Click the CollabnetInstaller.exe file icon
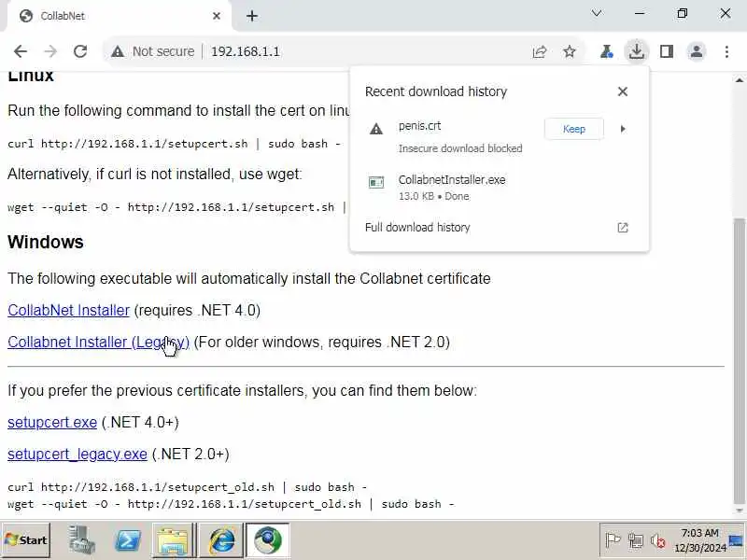This screenshot has width=747, height=560. (376, 182)
